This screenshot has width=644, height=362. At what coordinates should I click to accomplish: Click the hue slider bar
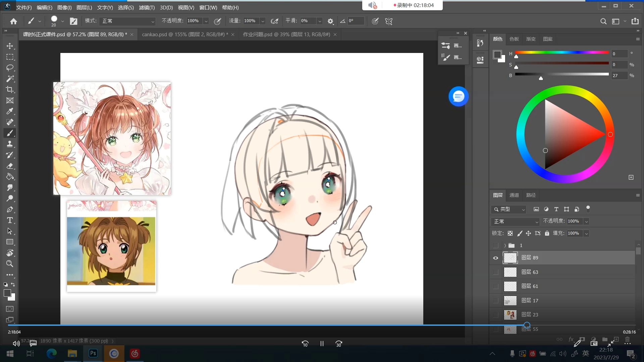click(561, 52)
